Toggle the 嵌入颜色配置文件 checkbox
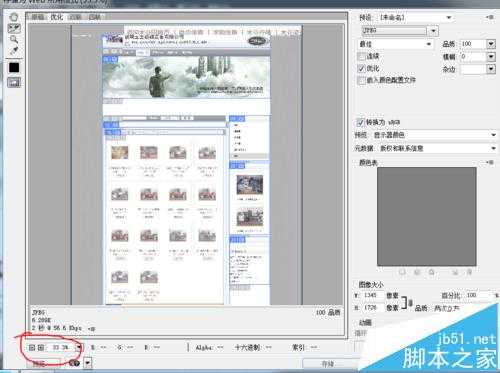The image size is (500, 373). point(361,80)
